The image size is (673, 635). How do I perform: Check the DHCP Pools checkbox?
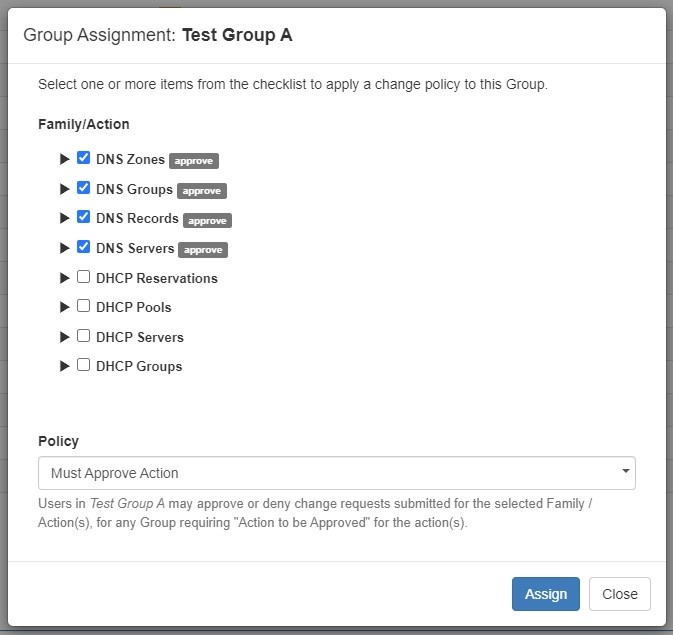coord(84,306)
